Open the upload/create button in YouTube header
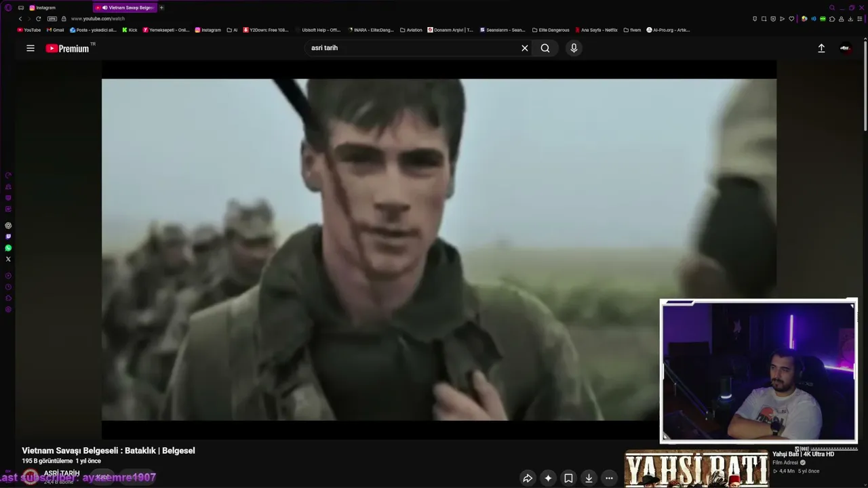 (x=821, y=48)
